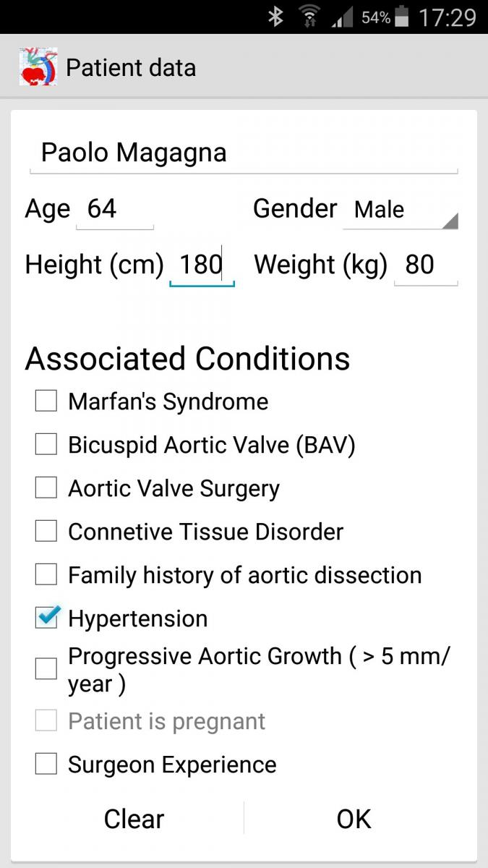Tap the Wi-Fi status icon
Image resolution: width=488 pixels, height=868 pixels.
[x=309, y=17]
